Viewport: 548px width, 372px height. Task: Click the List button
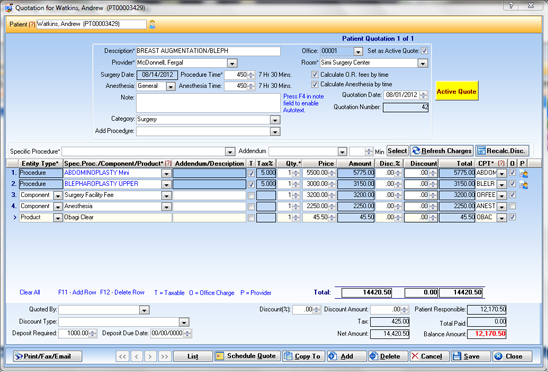click(193, 356)
